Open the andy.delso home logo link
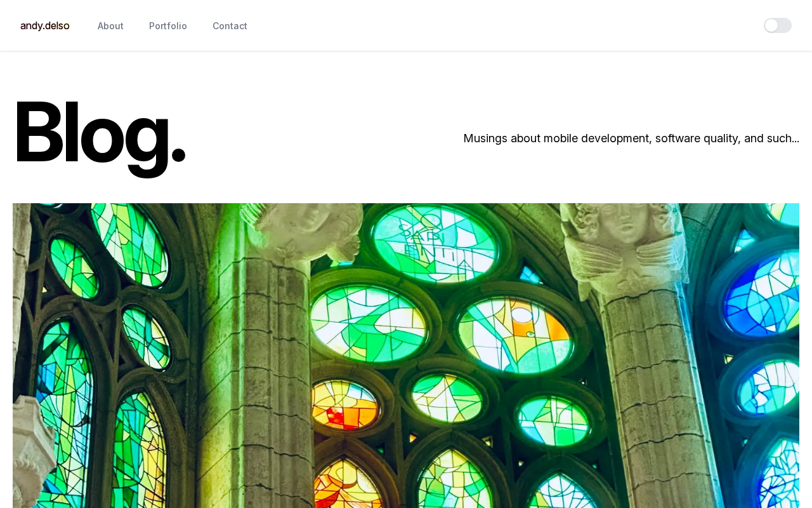Screen dimensions: 812x508 [x=45, y=26]
